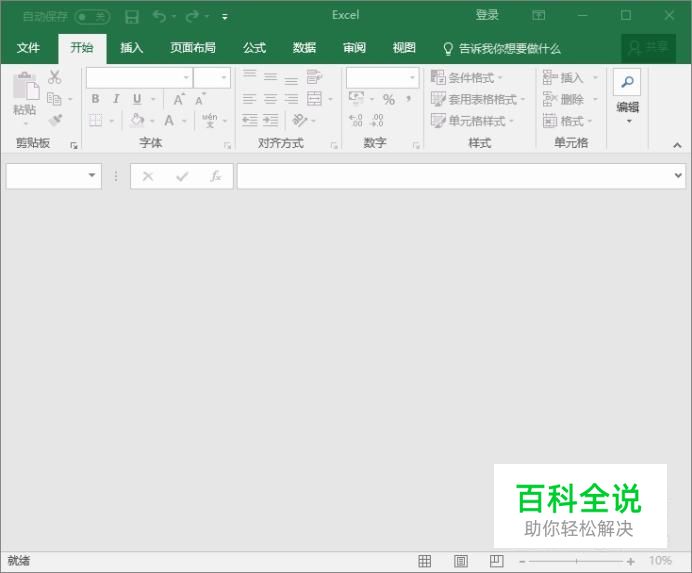The height and width of the screenshot is (573, 692).
Task: Decrease decimal places
Action: pyautogui.click(x=377, y=120)
